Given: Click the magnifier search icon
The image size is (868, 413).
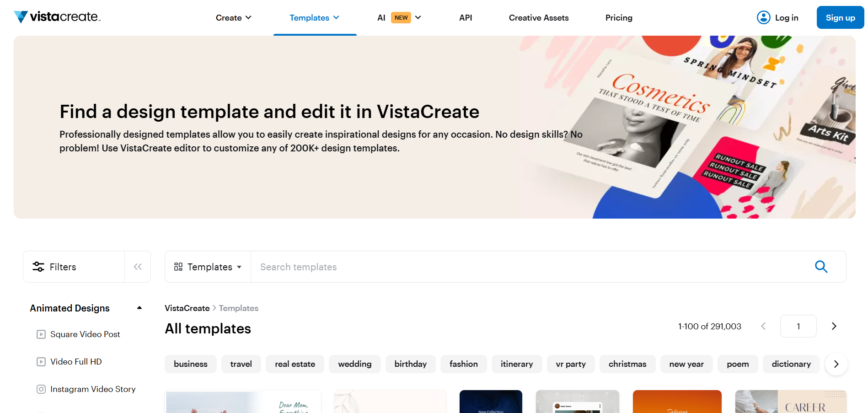Looking at the screenshot, I should click(821, 267).
